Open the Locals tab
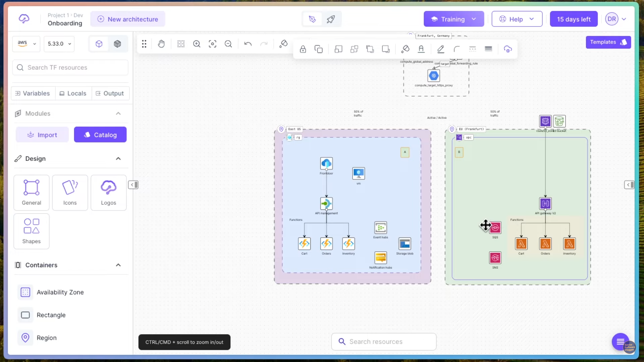 (x=73, y=94)
